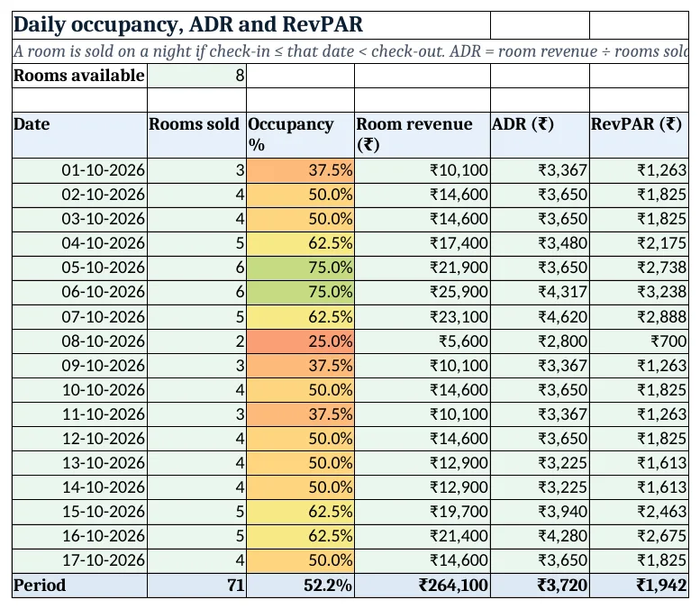
Task: Select date cell 17-10-2026
Action: [x=79, y=560]
